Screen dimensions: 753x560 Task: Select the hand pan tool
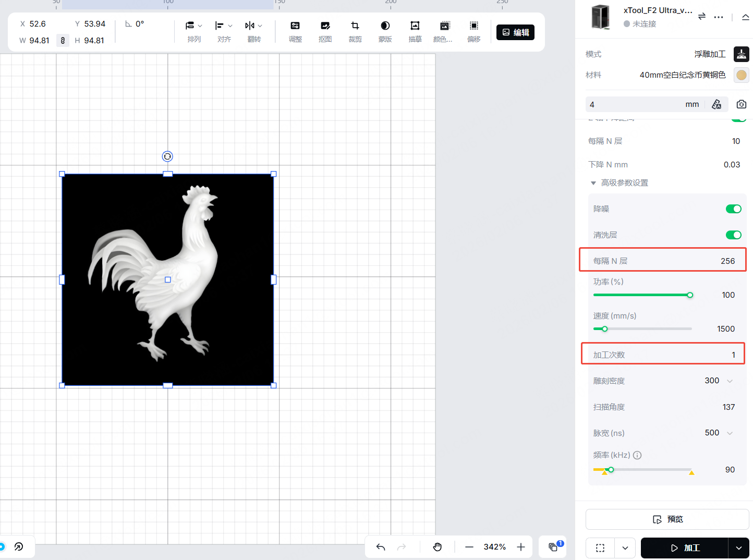[438, 546]
